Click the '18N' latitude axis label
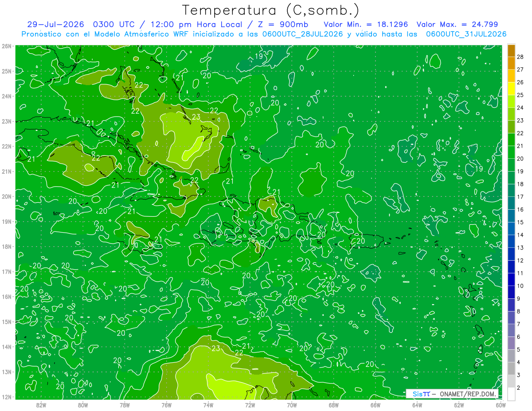 click(x=6, y=247)
